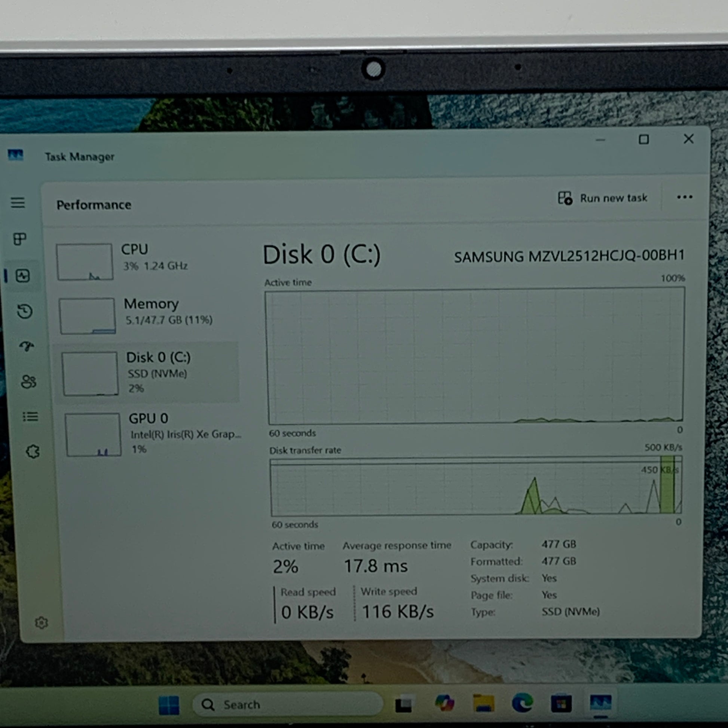The height and width of the screenshot is (728, 728).
Task: Open File Explorer from the taskbar
Action: [483, 703]
